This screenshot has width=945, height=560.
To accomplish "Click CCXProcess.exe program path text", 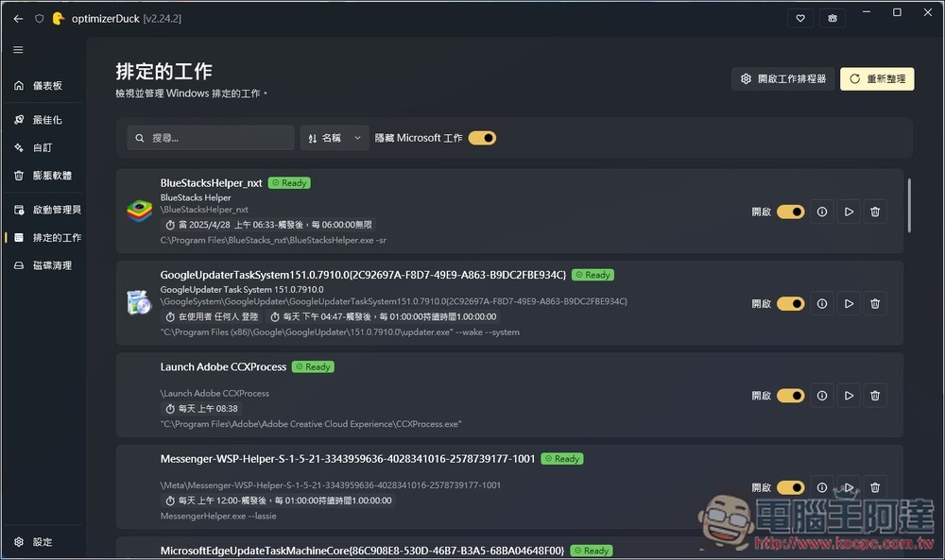I will tap(311, 424).
